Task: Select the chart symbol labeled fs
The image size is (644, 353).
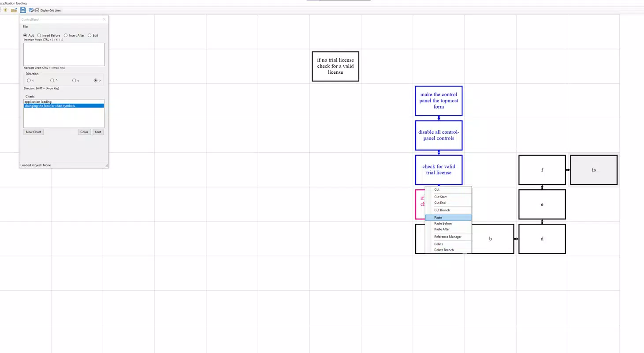Action: click(594, 170)
